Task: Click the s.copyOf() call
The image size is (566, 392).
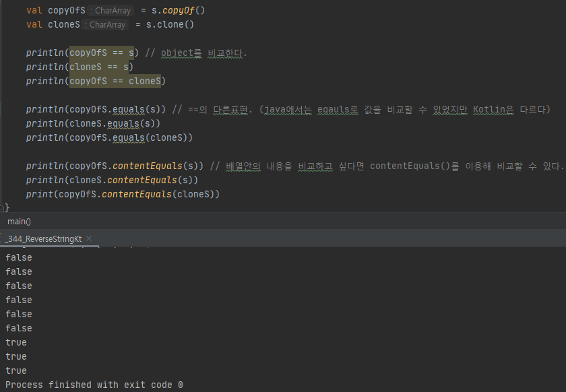Action: (178, 11)
